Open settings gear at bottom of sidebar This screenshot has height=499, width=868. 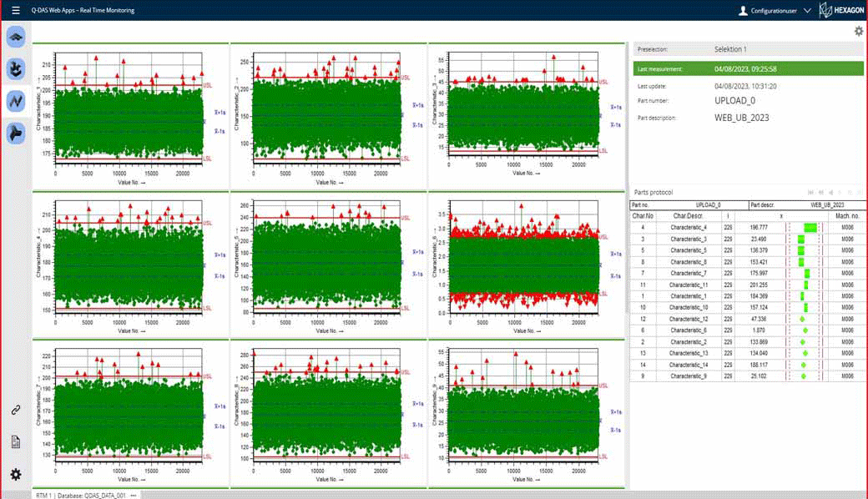click(16, 474)
